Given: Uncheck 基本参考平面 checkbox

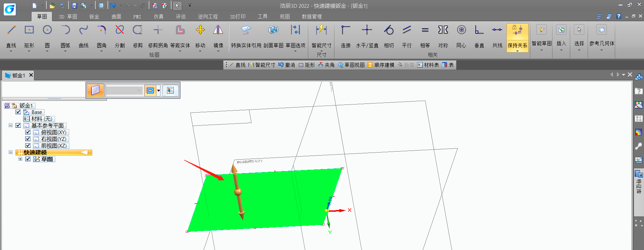Looking at the screenshot, I should (x=18, y=125).
